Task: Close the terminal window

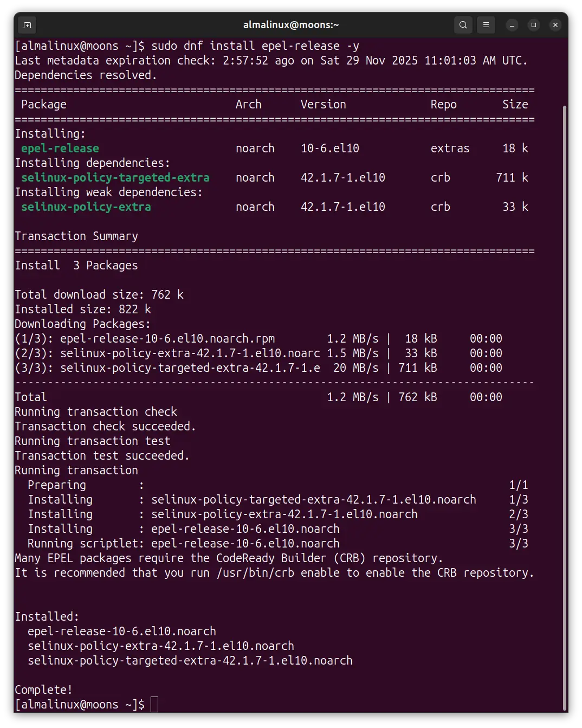Action: tap(555, 25)
